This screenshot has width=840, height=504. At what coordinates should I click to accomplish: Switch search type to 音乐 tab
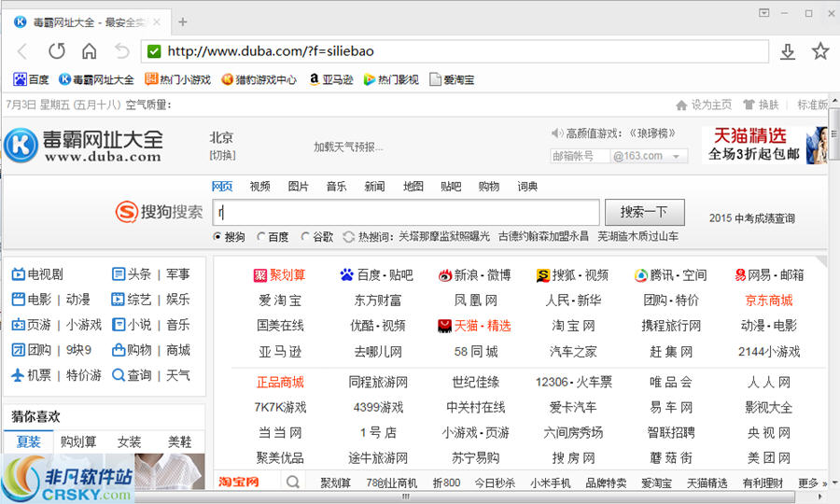336,187
